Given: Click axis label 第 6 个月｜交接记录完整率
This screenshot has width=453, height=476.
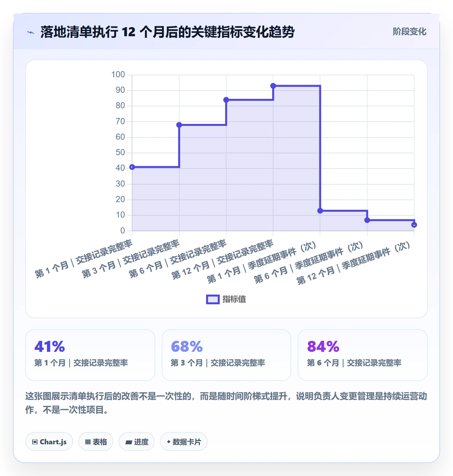Looking at the screenshot, I should pyautogui.click(x=178, y=259).
